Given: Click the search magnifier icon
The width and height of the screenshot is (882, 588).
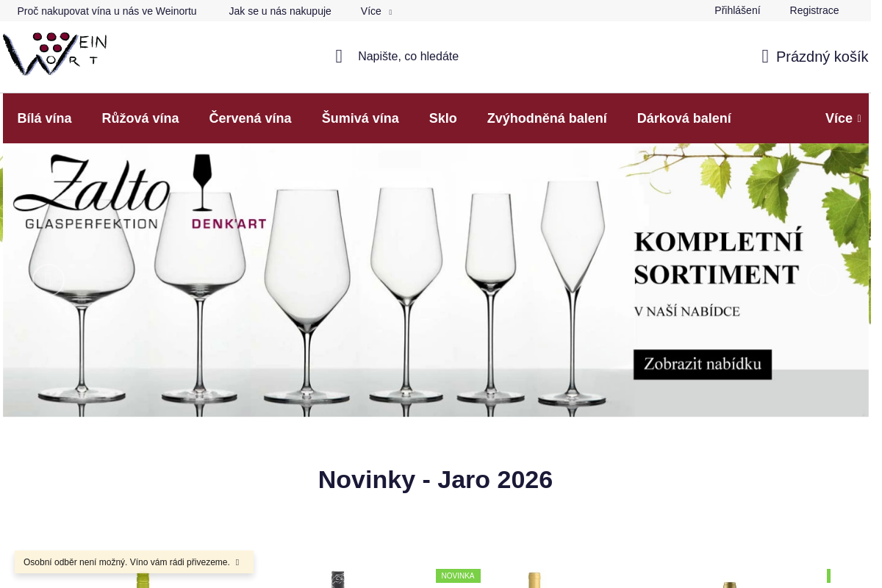Looking at the screenshot, I should pos(338,56).
